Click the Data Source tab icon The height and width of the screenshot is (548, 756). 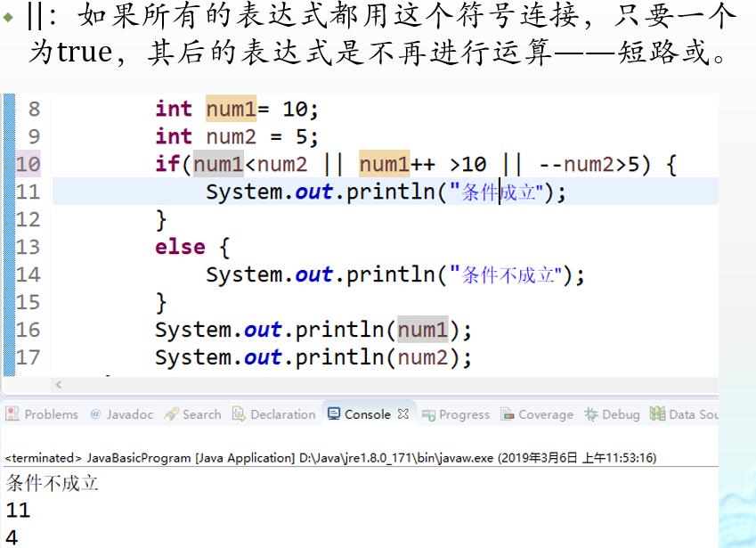pyautogui.click(x=657, y=413)
